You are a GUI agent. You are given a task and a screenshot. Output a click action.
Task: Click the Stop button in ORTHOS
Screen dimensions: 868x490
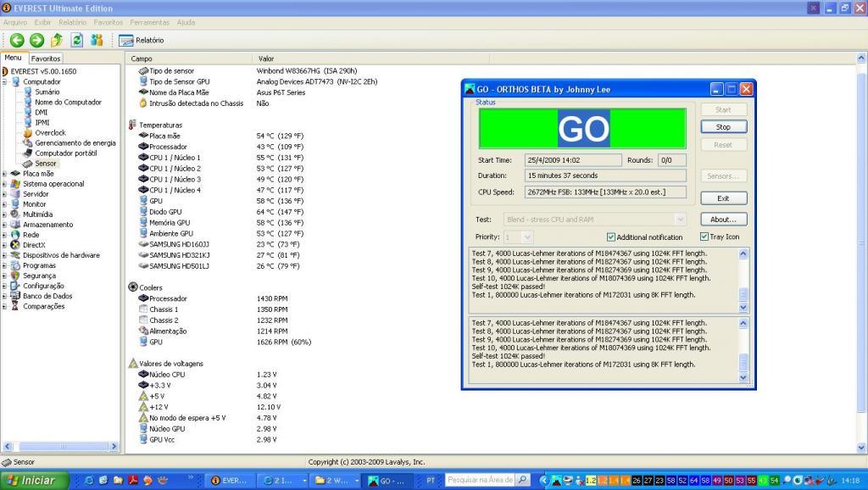(724, 127)
